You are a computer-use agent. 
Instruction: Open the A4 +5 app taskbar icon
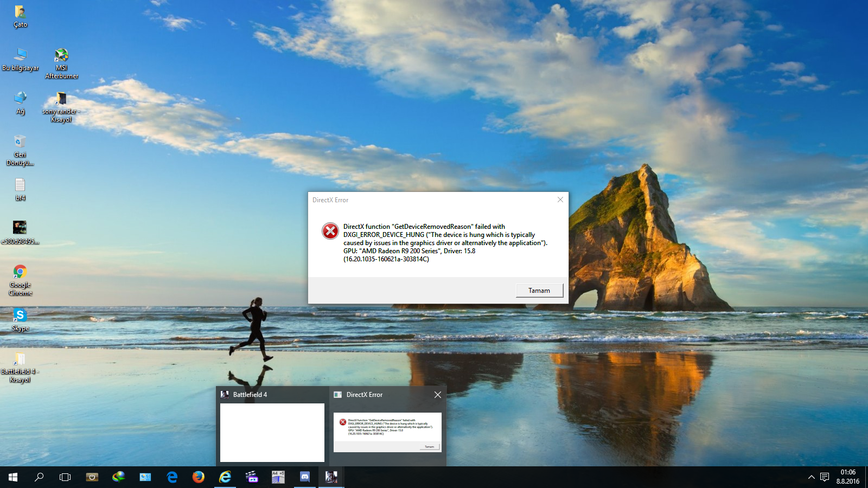click(x=278, y=477)
